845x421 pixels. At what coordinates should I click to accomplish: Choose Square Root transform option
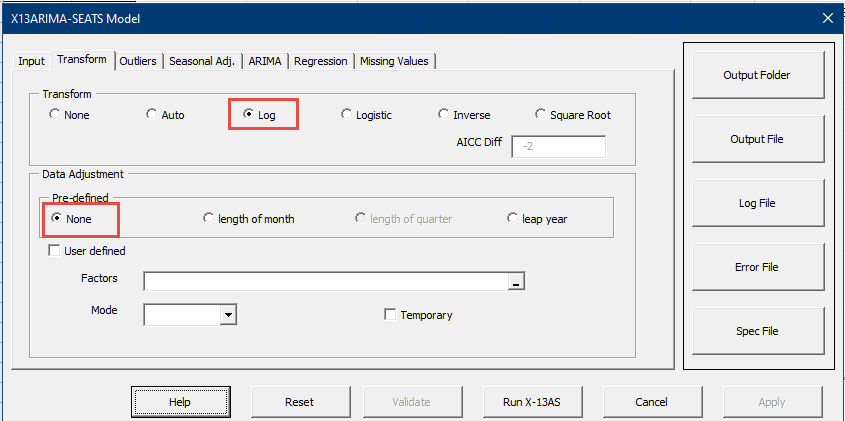pyautogui.click(x=573, y=115)
